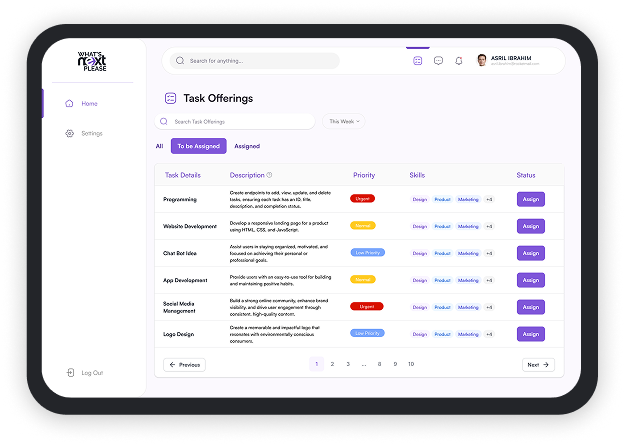Click the Next pagination button

coord(538,365)
